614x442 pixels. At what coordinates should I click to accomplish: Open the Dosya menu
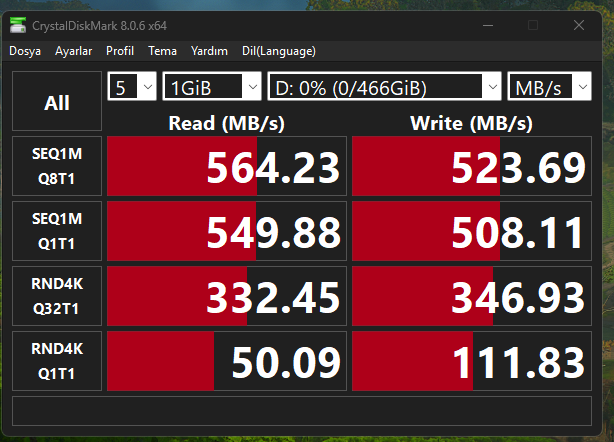(x=25, y=51)
